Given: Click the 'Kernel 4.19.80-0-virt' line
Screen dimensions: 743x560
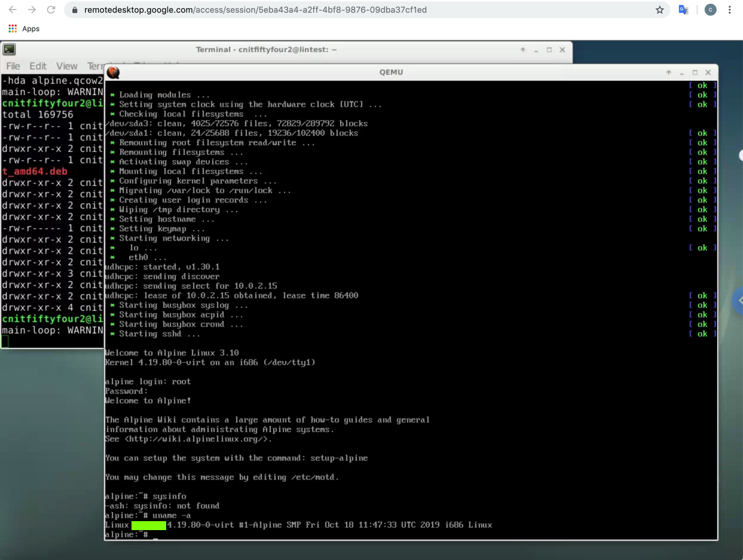Looking at the screenshot, I should point(210,362).
